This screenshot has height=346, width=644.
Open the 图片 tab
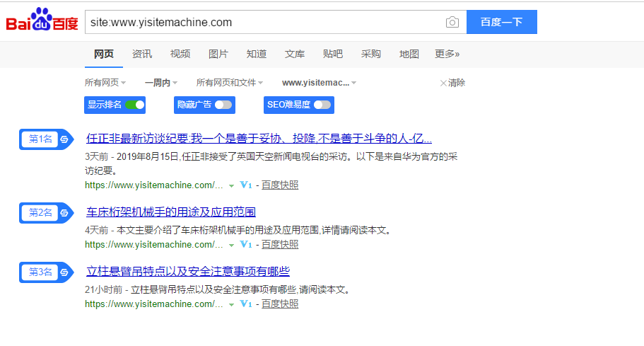(218, 54)
